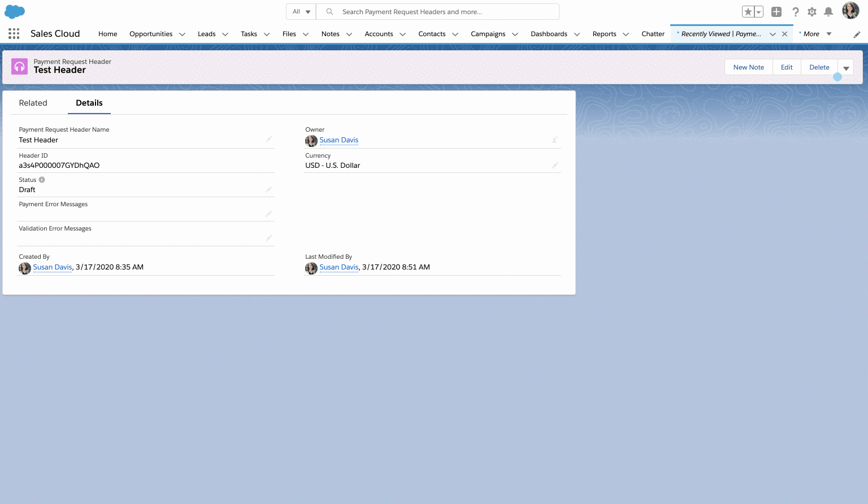Change the record Owner
The image size is (868, 504).
(554, 140)
